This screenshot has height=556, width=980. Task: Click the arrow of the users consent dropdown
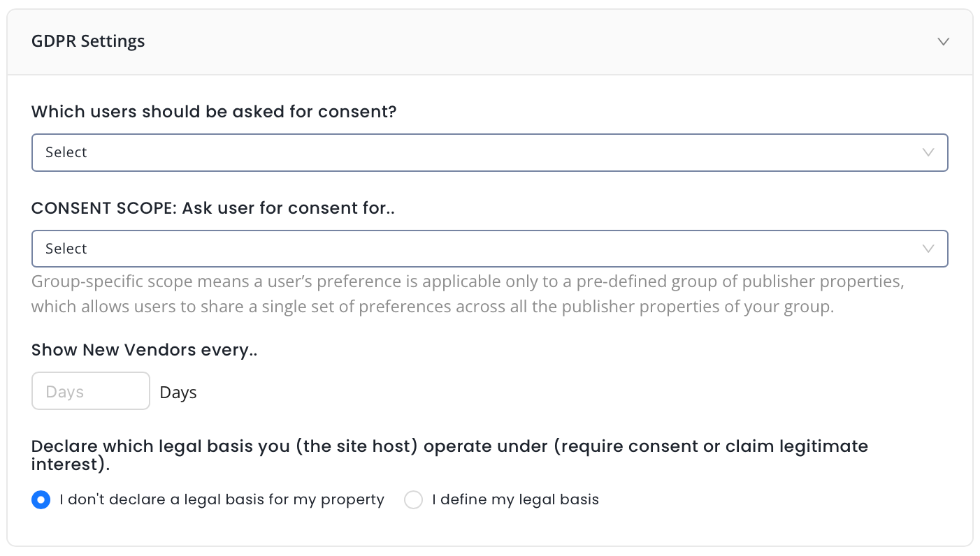tap(928, 152)
